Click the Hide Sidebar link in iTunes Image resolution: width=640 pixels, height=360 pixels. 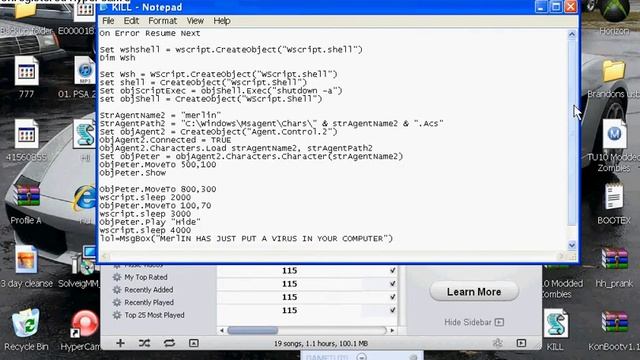473,322
